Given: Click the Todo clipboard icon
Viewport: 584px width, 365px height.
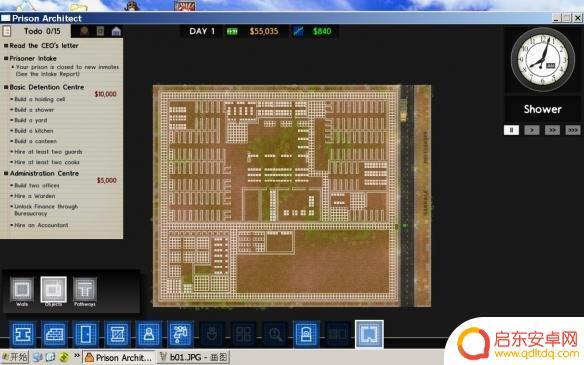Looking at the screenshot, I should (x=6, y=31).
